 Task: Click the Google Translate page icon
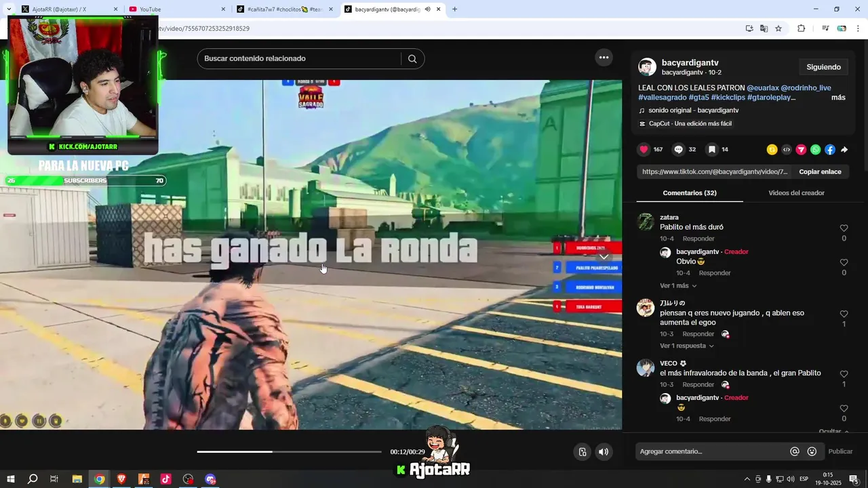point(764,28)
